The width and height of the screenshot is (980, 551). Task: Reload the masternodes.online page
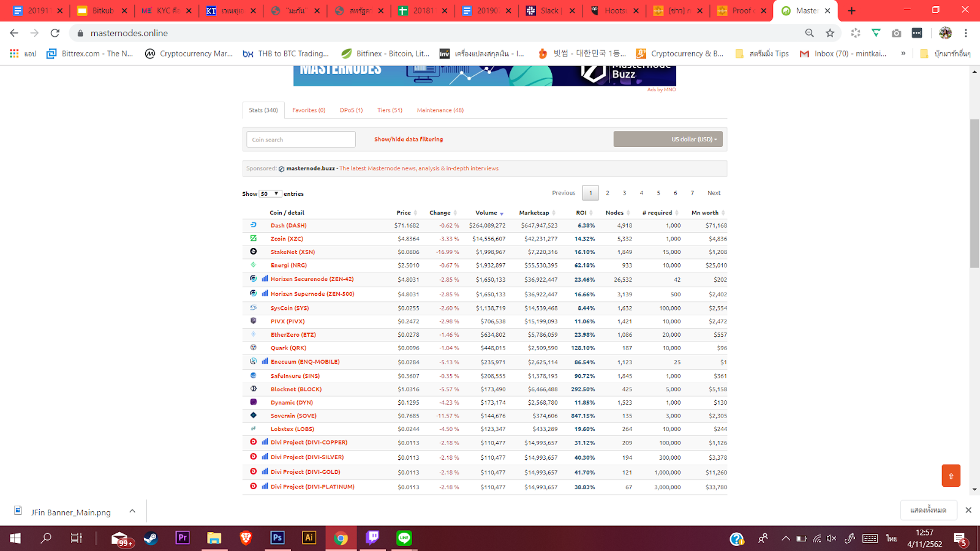[55, 33]
